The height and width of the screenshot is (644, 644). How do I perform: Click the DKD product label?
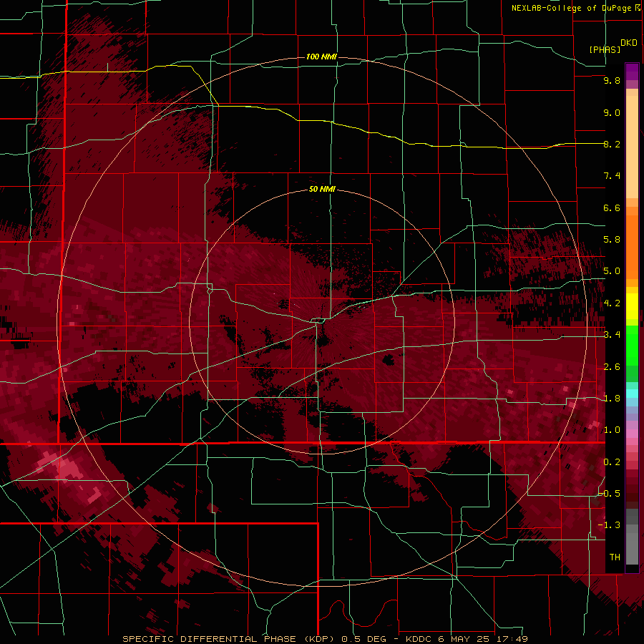tap(629, 43)
